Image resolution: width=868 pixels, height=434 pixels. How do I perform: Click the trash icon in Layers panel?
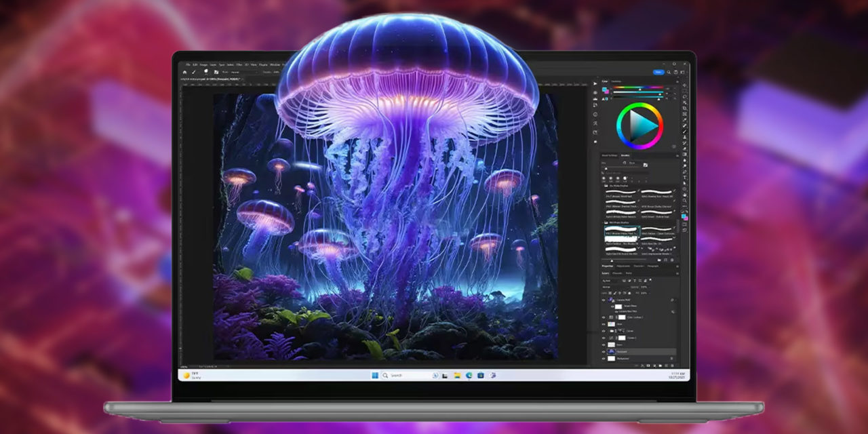click(x=672, y=366)
